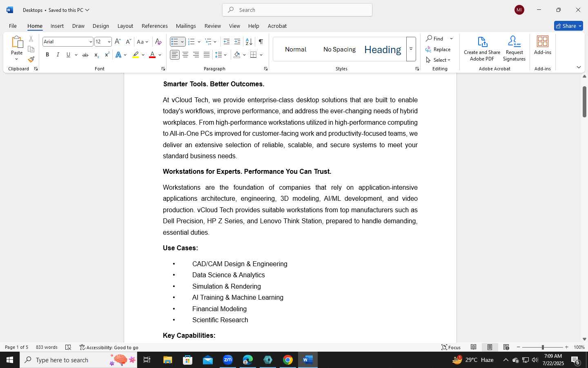Switch to the Design tab
Image resolution: width=588 pixels, height=368 pixels.
[x=101, y=26]
